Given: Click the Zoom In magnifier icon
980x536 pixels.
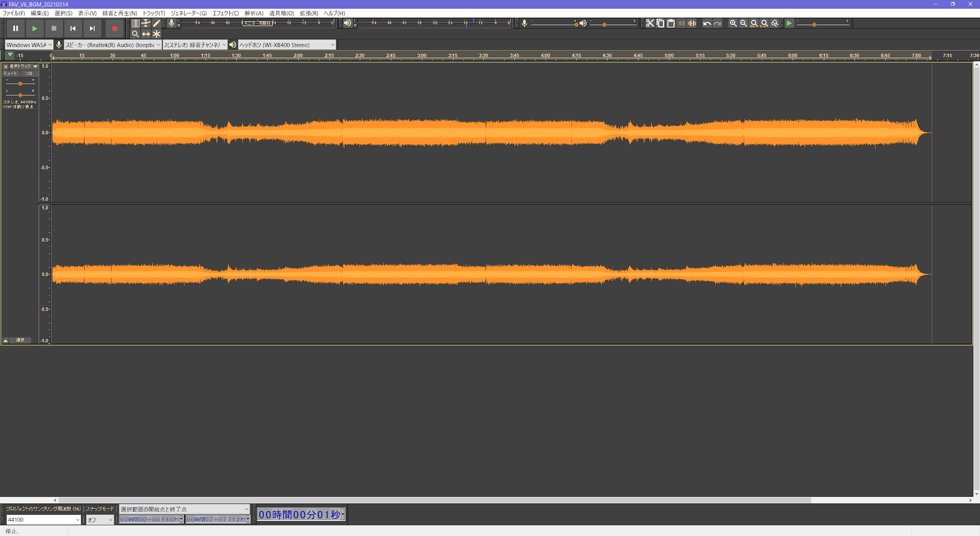Looking at the screenshot, I should [733, 23].
